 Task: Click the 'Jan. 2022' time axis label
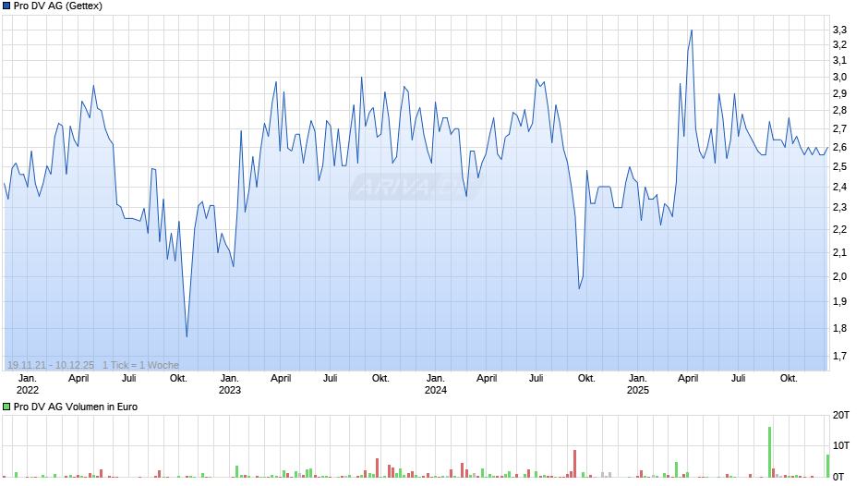point(27,384)
